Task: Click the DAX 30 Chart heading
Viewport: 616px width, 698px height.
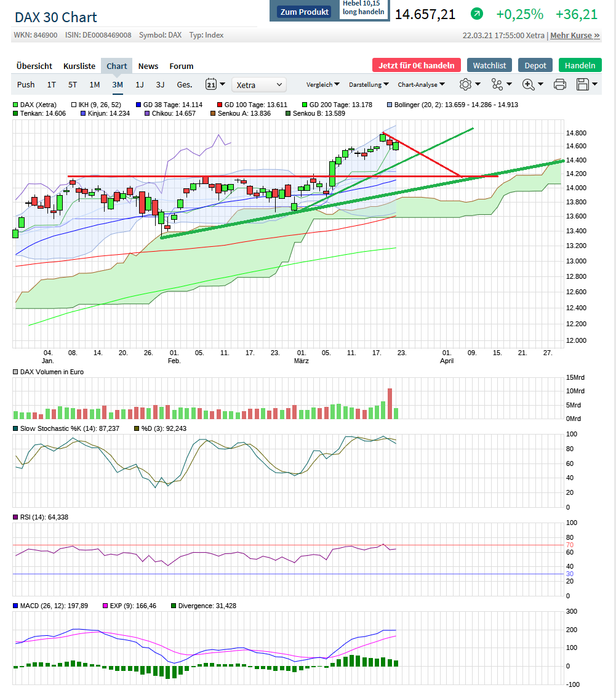Action: (55, 17)
